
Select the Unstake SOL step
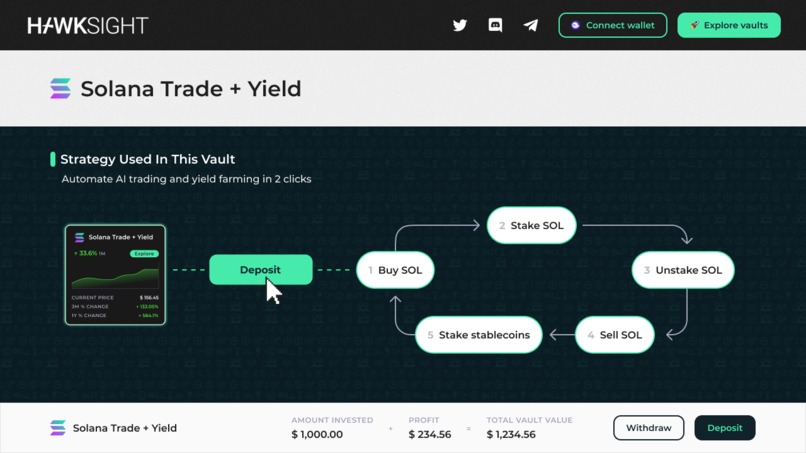tap(683, 270)
